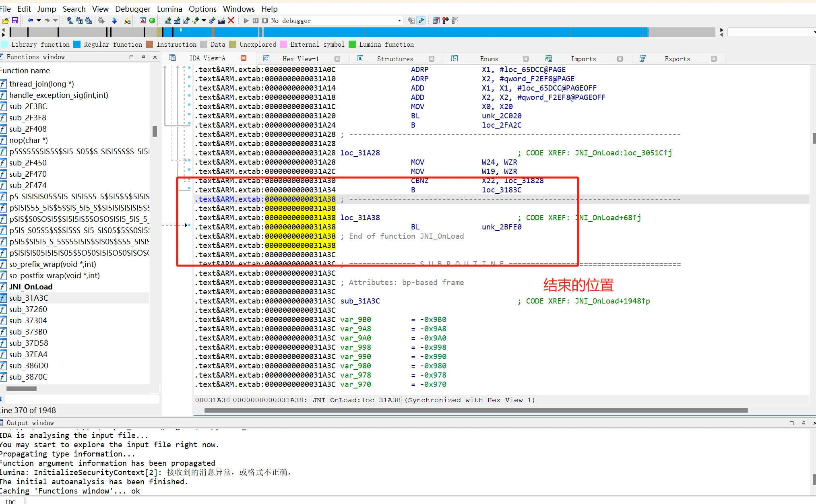Screen dimensions: 816x504
Task: Click the Open file icon
Action: (5, 21)
